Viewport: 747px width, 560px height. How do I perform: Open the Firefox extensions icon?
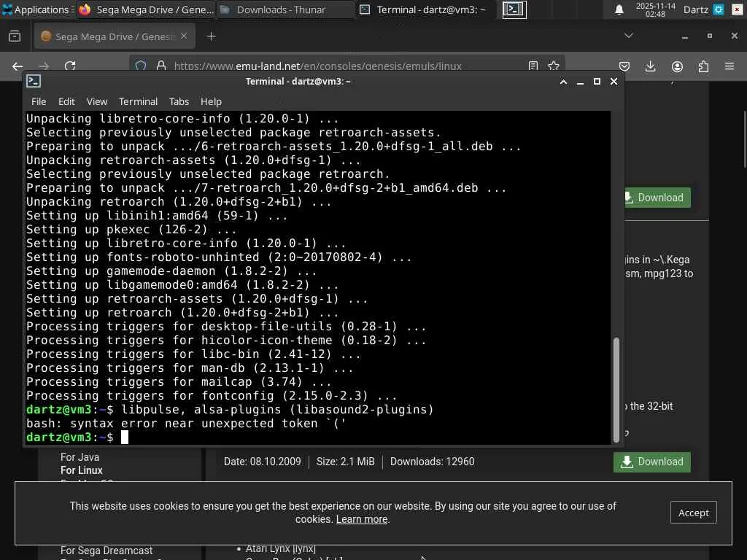[703, 66]
